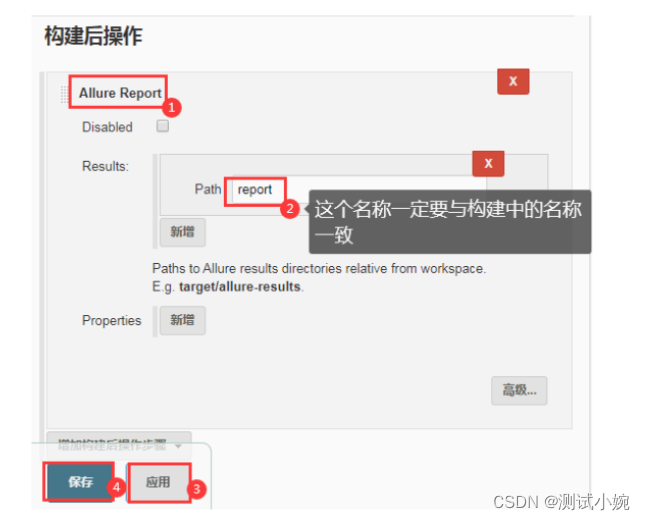645x520 pixels.
Task: Click the target/allure-results example text
Action: [240, 287]
